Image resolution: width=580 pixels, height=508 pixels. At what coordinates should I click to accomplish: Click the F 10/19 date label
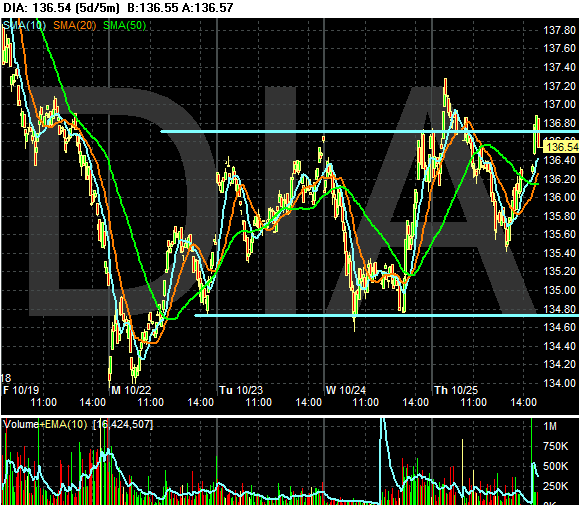click(x=21, y=390)
